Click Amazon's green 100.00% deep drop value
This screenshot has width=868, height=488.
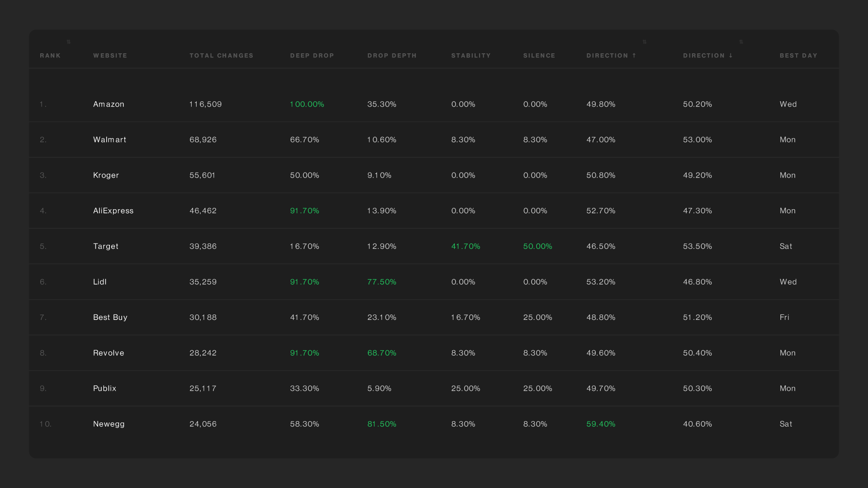[x=307, y=104]
